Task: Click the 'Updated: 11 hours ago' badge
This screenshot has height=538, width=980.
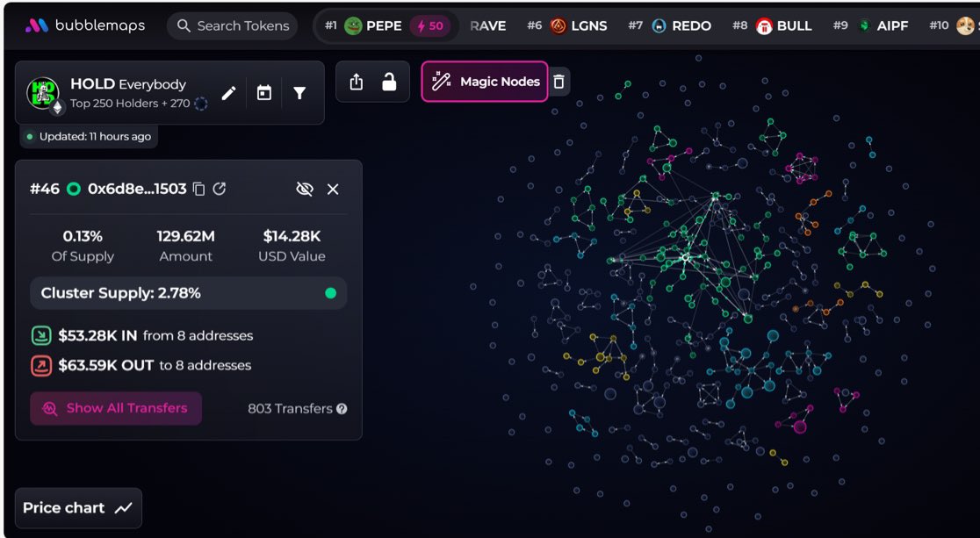Action: (89, 136)
